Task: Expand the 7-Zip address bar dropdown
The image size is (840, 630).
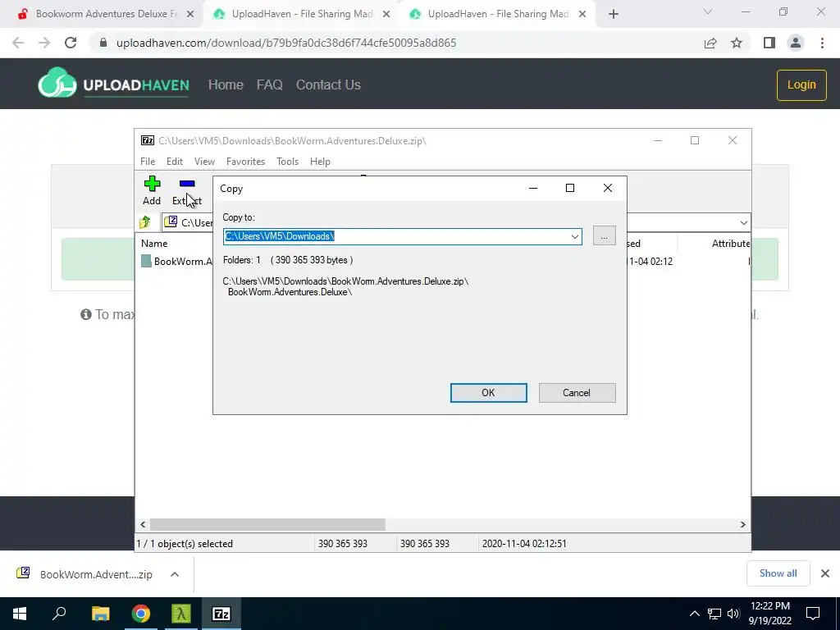Action: (x=743, y=223)
